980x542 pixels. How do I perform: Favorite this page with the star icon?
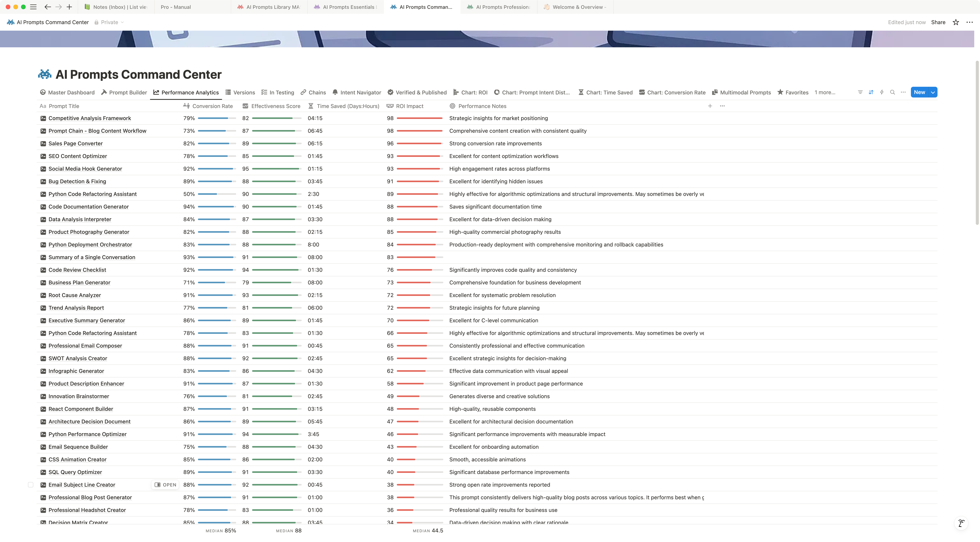pos(956,22)
